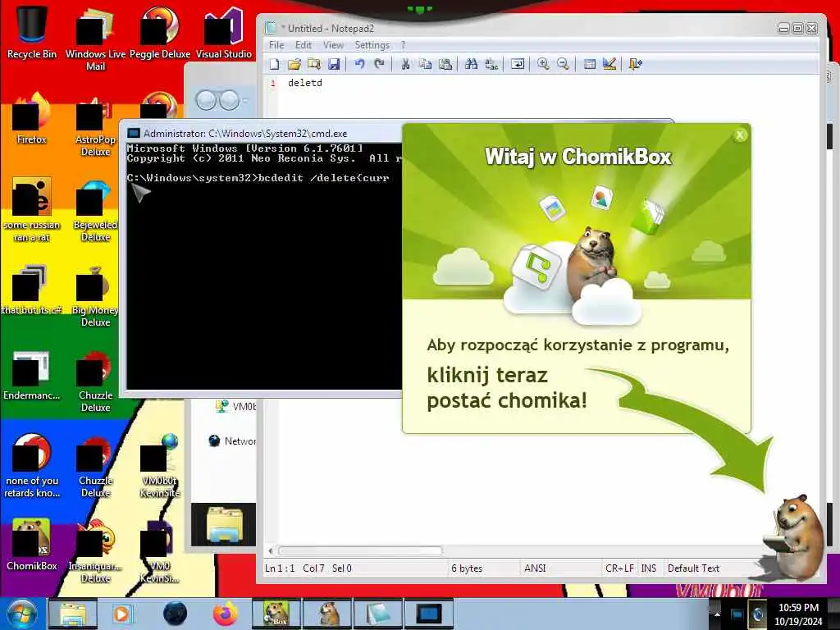
Task: Open Replace dialog from Notepad2 toolbar
Action: click(491, 64)
